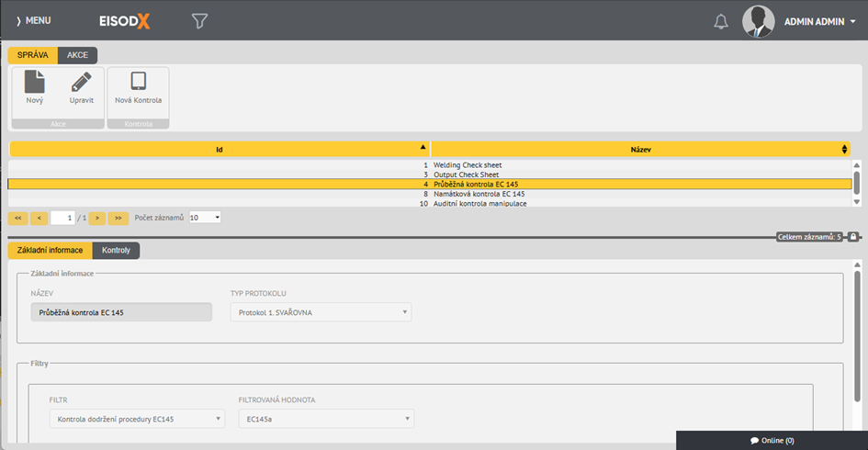Jump to the last page of records
This screenshot has height=450, width=868.
point(118,218)
